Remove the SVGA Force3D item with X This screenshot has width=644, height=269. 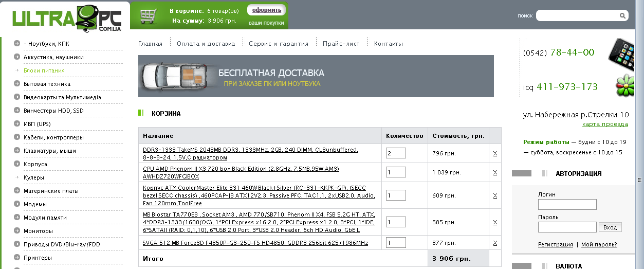point(495,243)
